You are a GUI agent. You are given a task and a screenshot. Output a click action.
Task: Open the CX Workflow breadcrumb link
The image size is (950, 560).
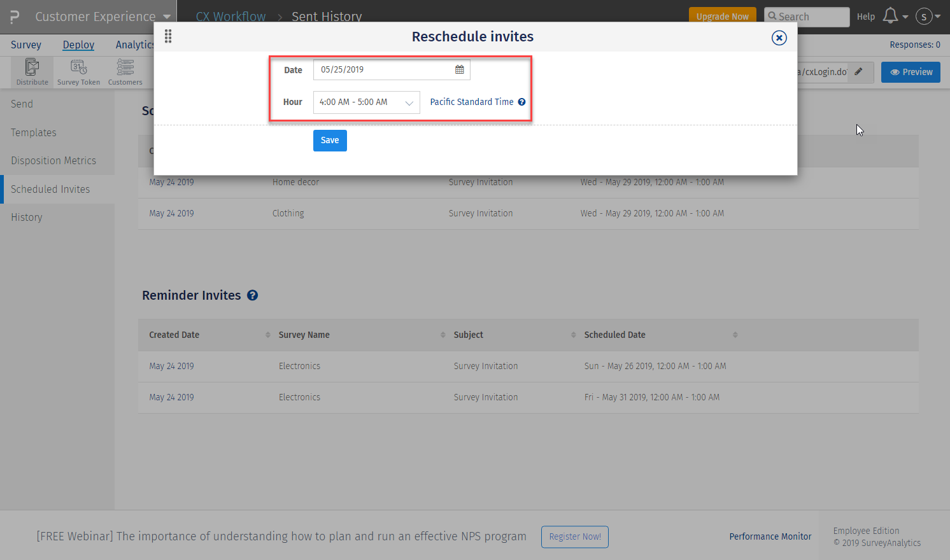tap(230, 17)
